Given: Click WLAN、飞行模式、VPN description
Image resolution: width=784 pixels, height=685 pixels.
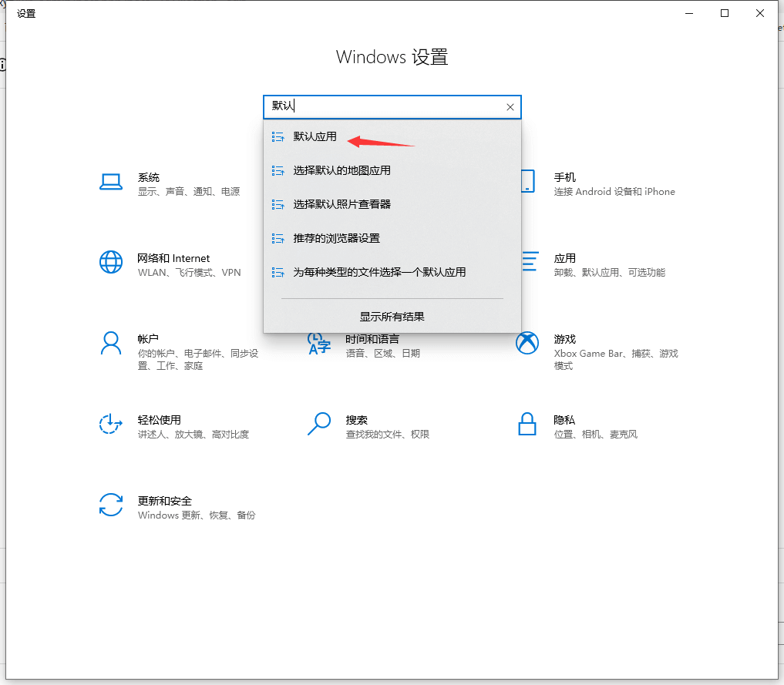Looking at the screenshot, I should pyautogui.click(x=189, y=272).
